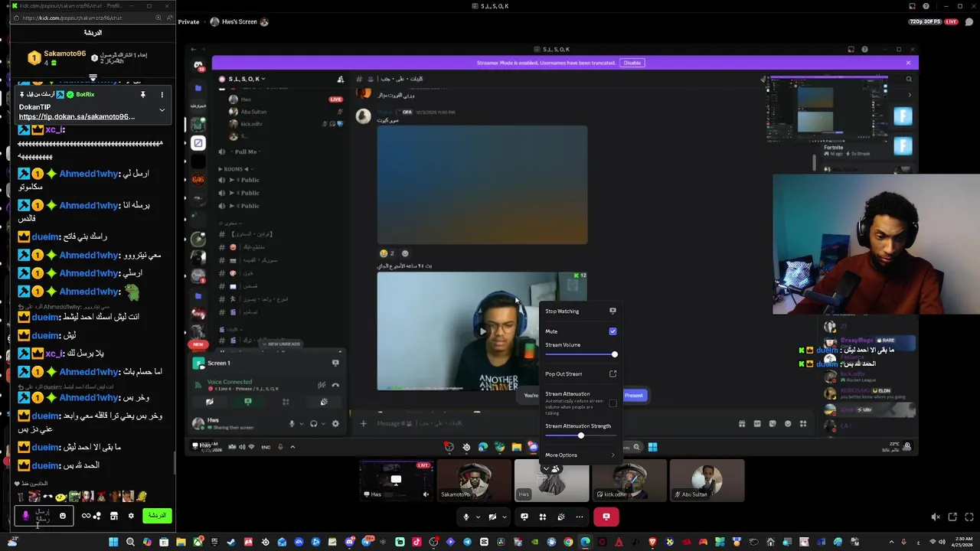Enter fullscreen using the bottom-right corner icon
The height and width of the screenshot is (551, 980).
point(969,517)
